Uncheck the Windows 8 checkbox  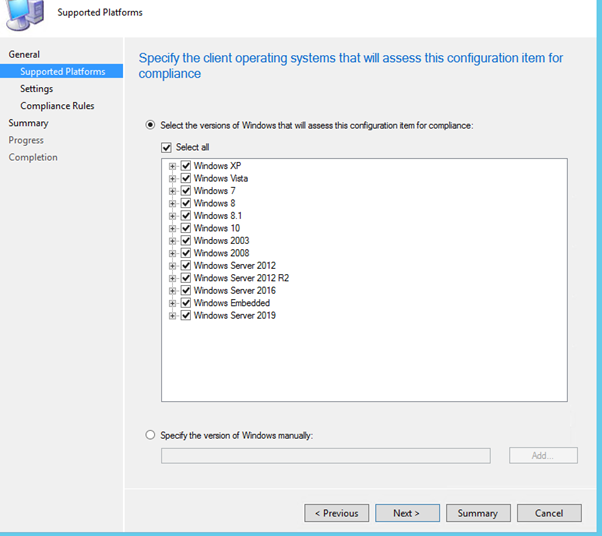click(186, 203)
